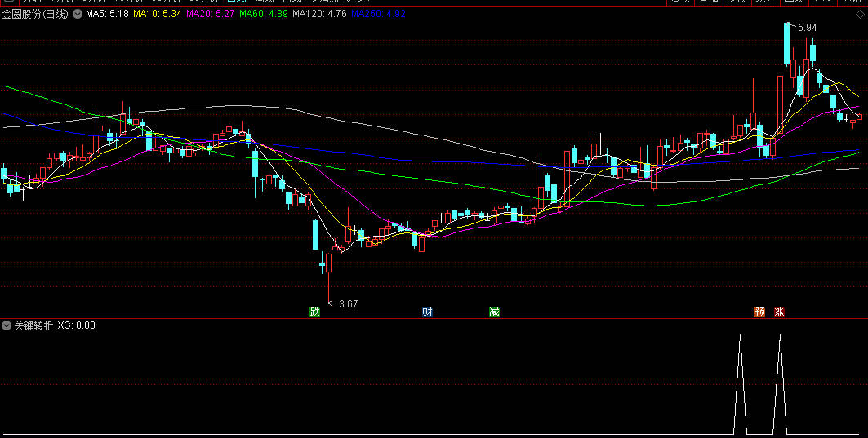
Task: Select the MA5: 5.18 label
Action: pyautogui.click(x=108, y=14)
